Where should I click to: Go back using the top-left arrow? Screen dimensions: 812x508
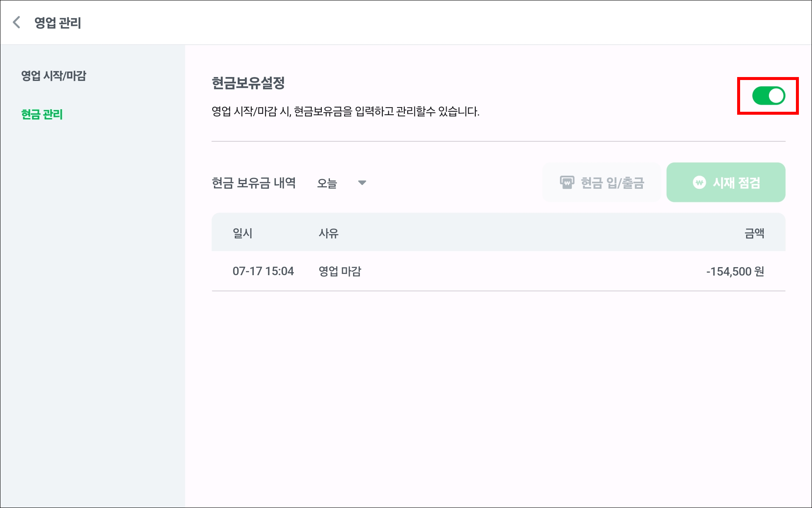click(x=16, y=22)
